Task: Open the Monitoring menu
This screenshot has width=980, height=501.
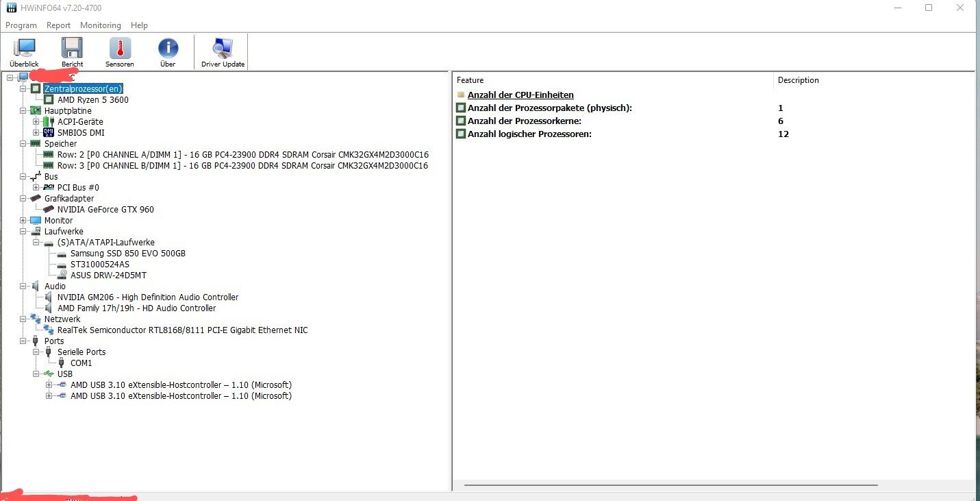Action: [x=101, y=25]
